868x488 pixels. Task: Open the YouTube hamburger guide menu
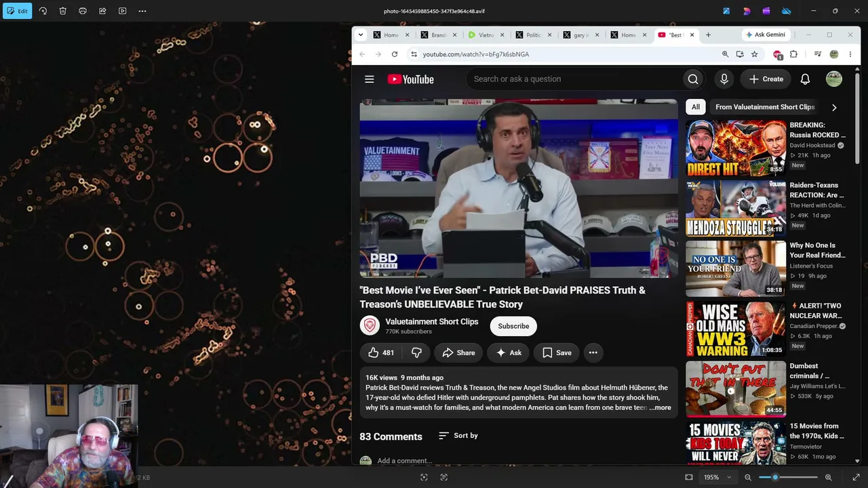370,79
